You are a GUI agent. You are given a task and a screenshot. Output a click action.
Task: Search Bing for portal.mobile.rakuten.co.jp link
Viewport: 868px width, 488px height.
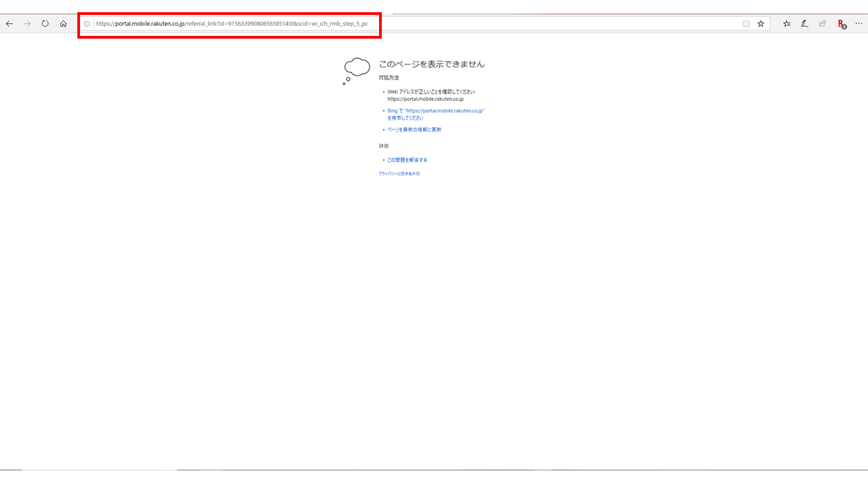[x=436, y=114]
